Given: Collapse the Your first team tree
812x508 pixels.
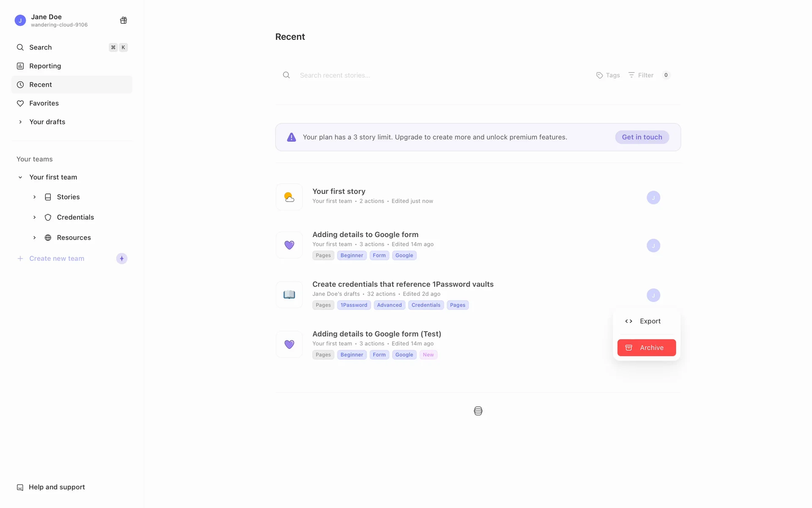Looking at the screenshot, I should pos(20,177).
